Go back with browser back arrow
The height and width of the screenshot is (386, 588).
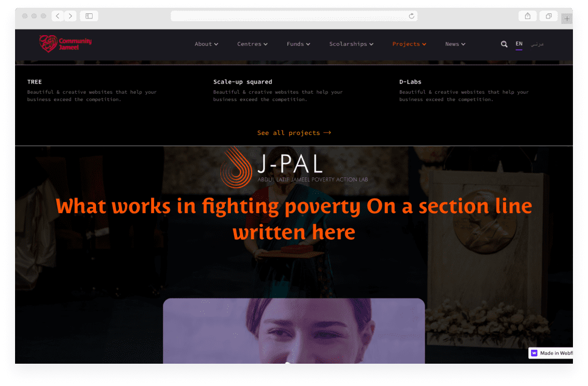[x=57, y=16]
